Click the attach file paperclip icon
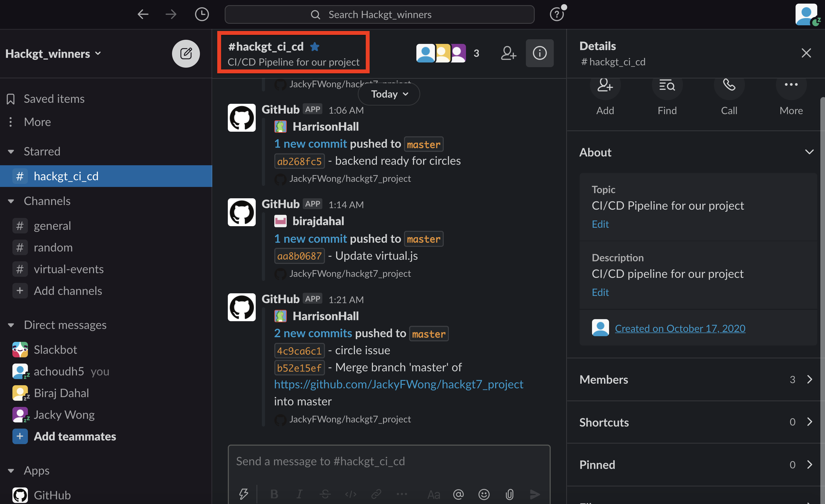 (x=509, y=494)
